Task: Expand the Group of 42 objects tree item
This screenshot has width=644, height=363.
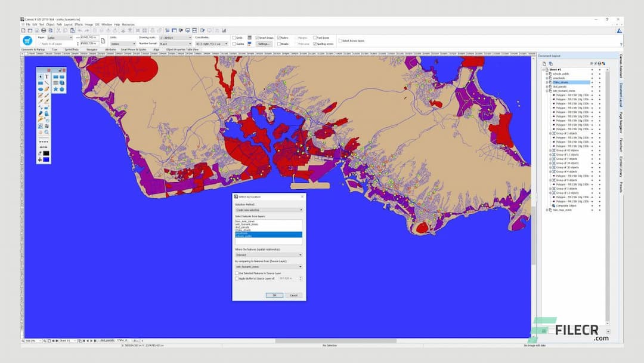Action: point(550,152)
